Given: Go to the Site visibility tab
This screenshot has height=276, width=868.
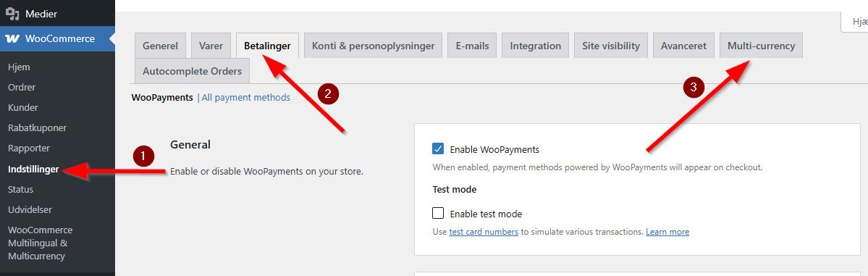Looking at the screenshot, I should point(610,46).
